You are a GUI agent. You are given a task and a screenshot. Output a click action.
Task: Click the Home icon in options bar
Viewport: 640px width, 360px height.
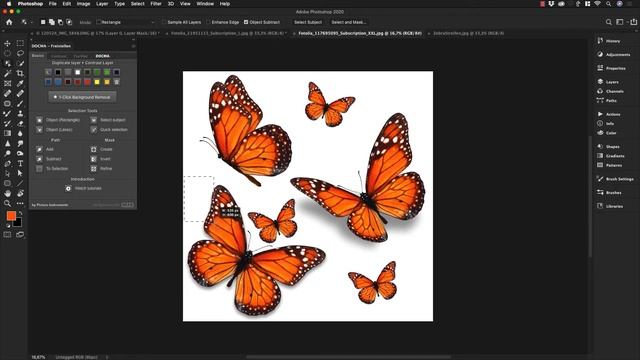pos(9,22)
